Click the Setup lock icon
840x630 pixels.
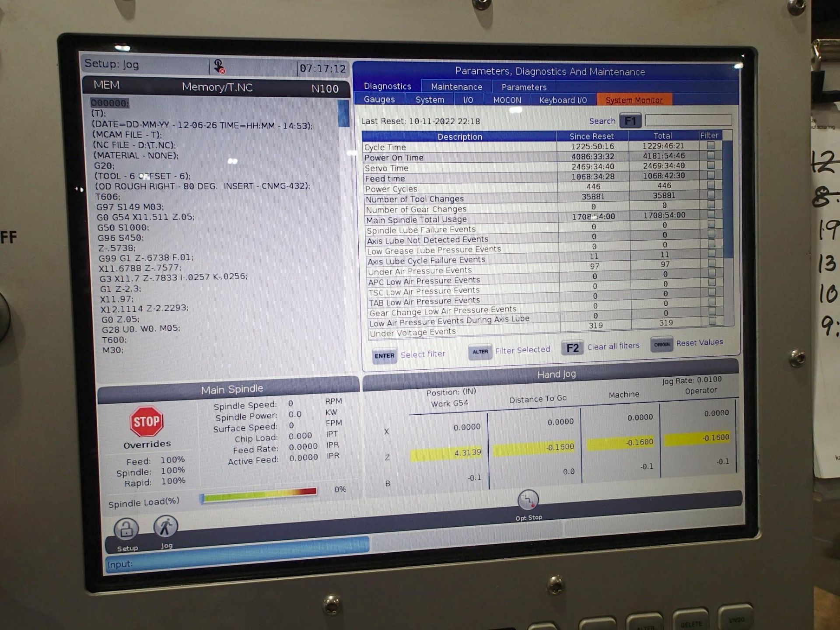click(126, 529)
